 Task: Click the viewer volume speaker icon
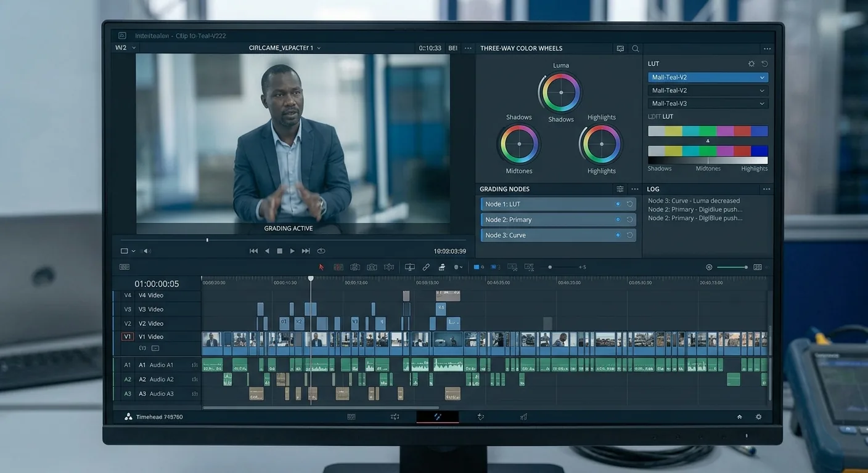[147, 251]
